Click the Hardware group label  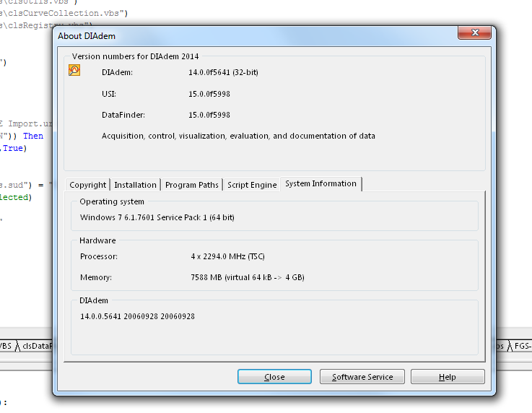pyautogui.click(x=97, y=240)
